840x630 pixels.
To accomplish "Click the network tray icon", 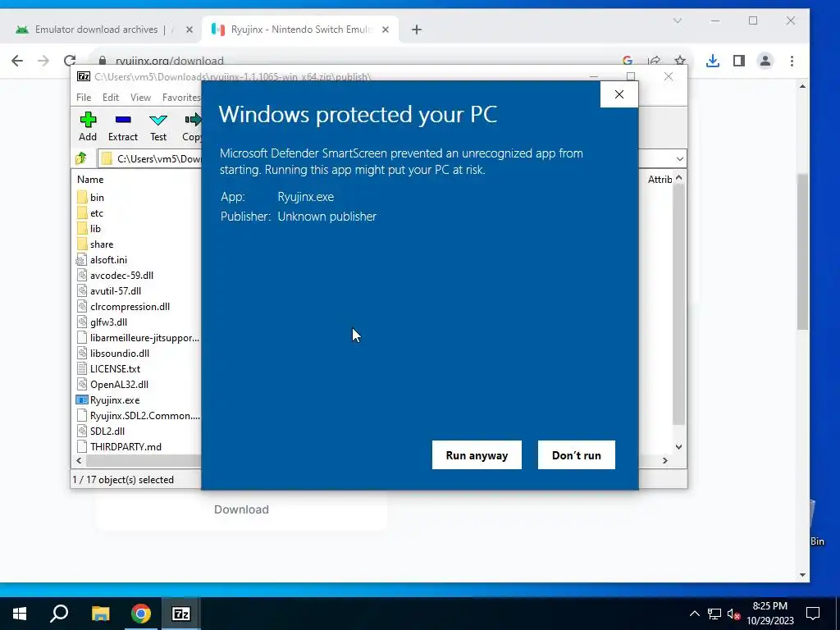I will coord(714,614).
